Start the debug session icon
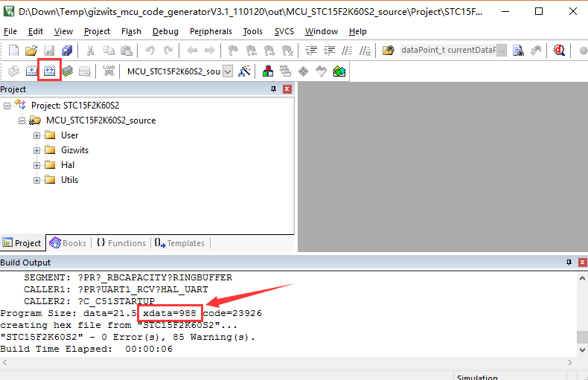This screenshot has width=588, height=380. 559,51
